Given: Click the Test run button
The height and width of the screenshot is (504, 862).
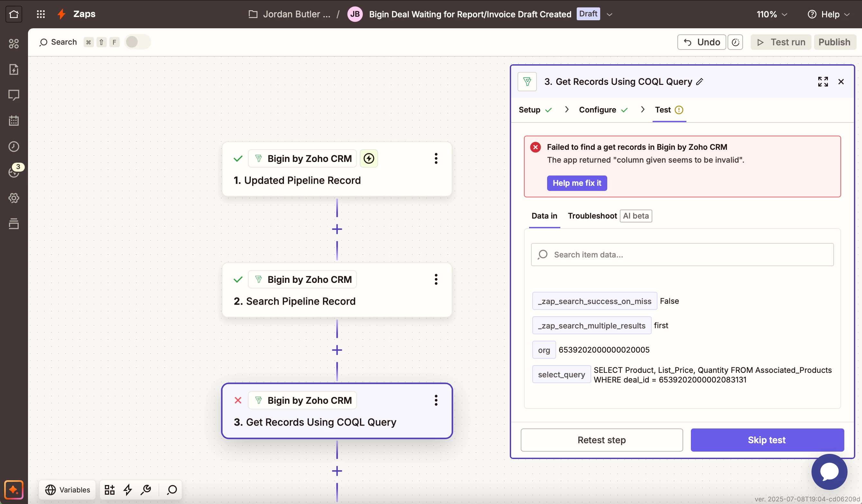Looking at the screenshot, I should click(781, 42).
